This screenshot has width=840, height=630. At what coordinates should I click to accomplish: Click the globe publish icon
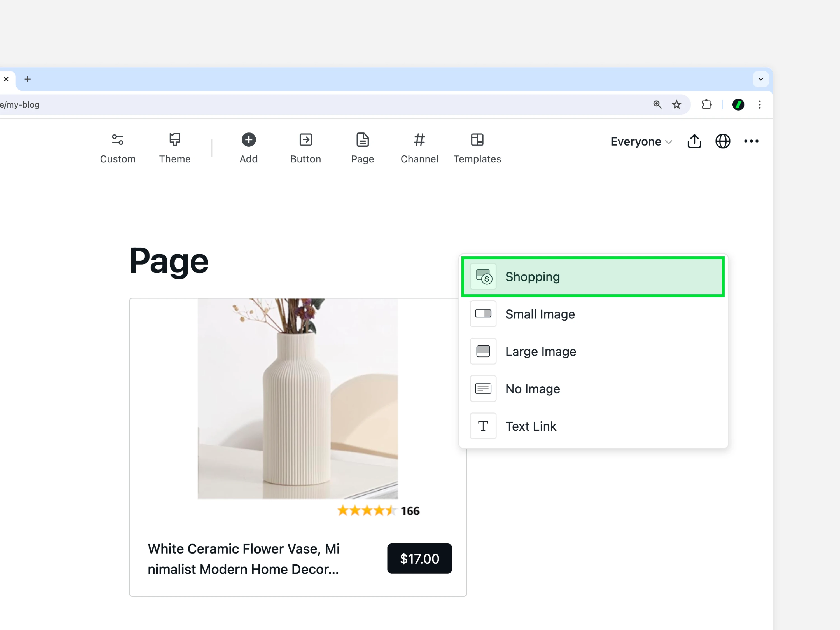(x=723, y=141)
